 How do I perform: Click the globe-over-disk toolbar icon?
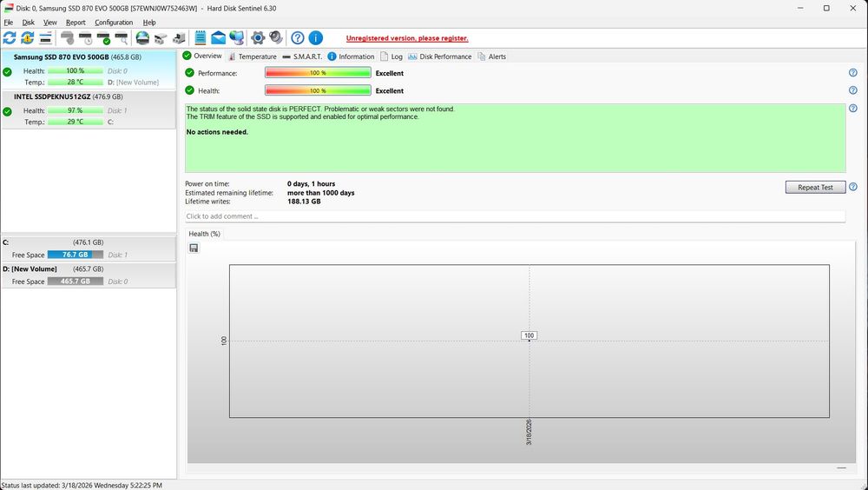click(142, 37)
